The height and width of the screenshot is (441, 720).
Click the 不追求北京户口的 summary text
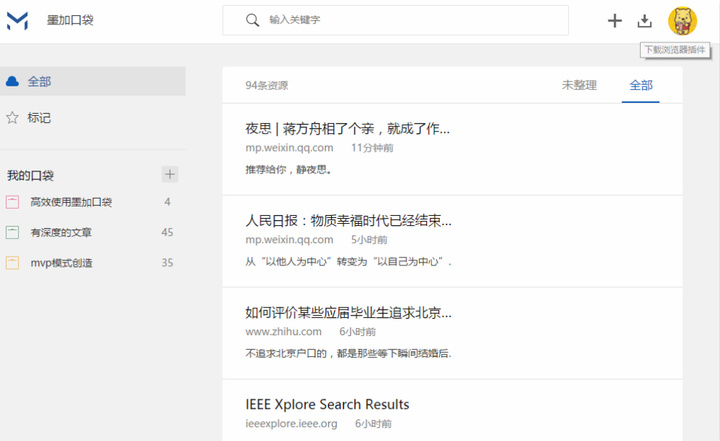[x=349, y=353]
